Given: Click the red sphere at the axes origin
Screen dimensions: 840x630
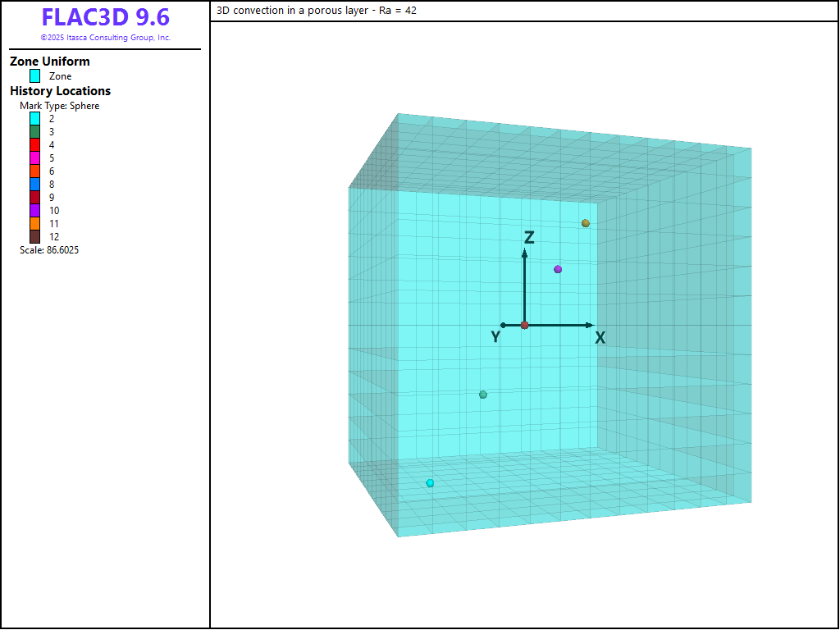Looking at the screenshot, I should point(525,325).
